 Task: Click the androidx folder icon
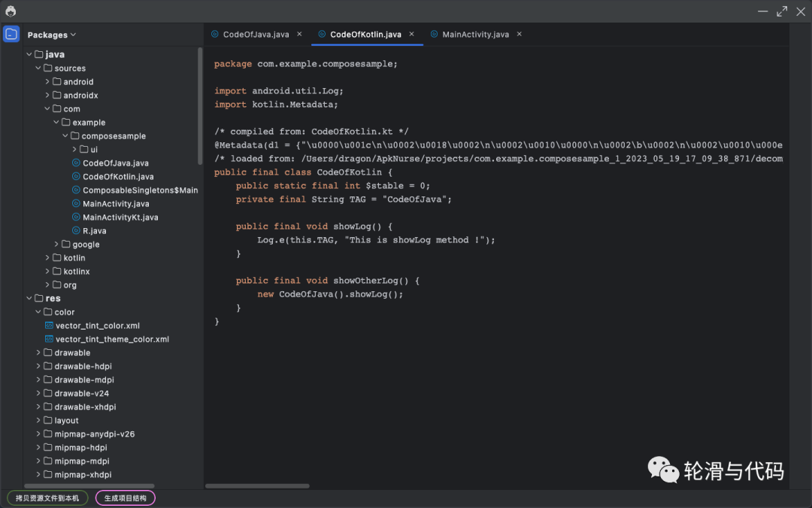[57, 96]
